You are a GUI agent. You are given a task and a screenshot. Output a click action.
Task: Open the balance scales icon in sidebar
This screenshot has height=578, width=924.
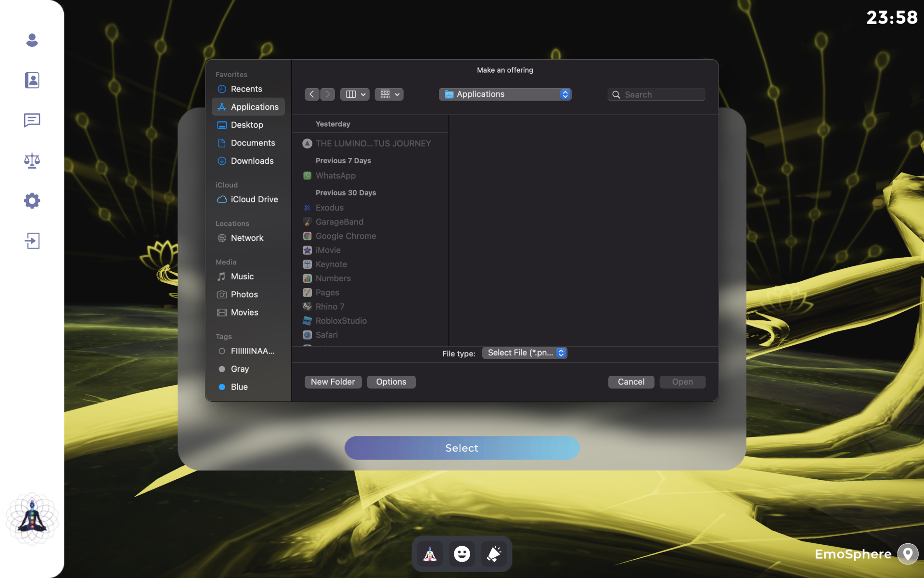(32, 160)
